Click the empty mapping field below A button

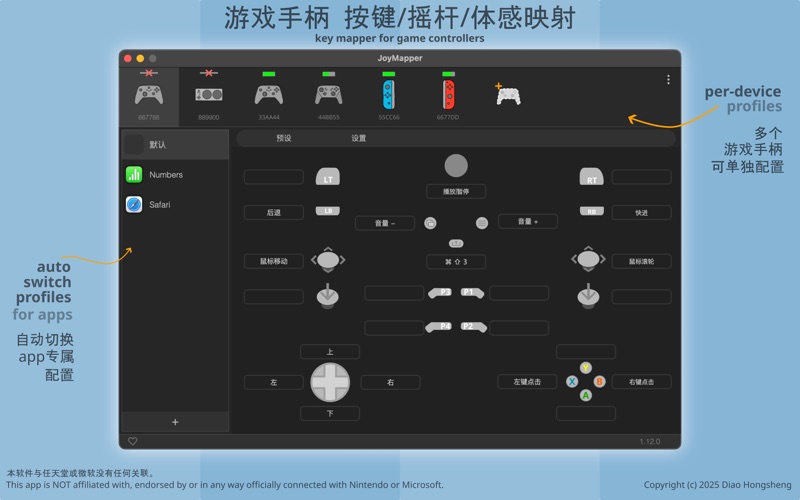click(586, 413)
